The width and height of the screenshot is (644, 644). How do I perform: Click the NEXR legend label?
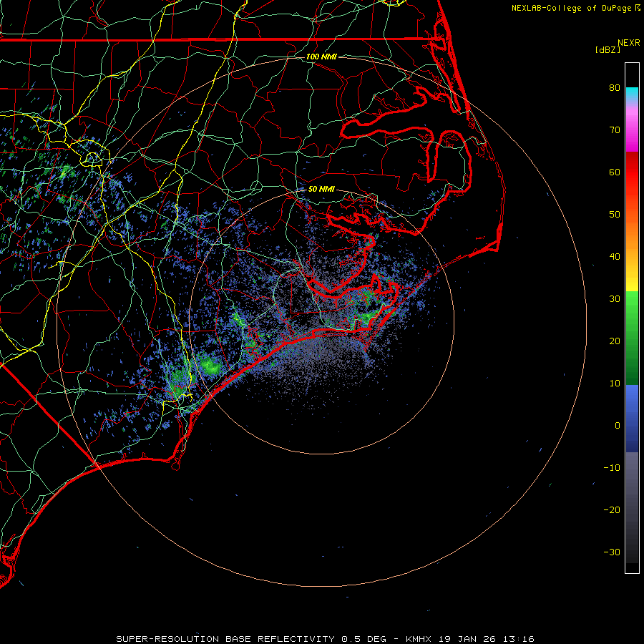(x=629, y=43)
